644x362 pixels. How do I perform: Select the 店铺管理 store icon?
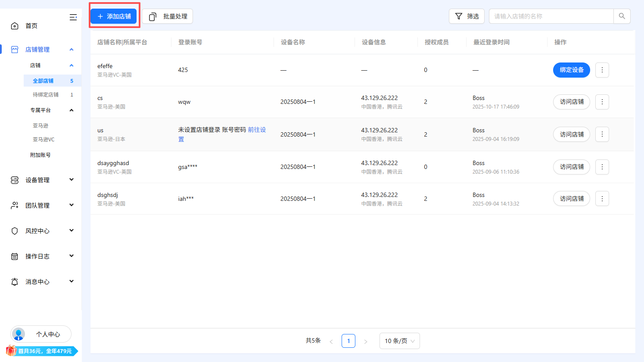point(14,49)
